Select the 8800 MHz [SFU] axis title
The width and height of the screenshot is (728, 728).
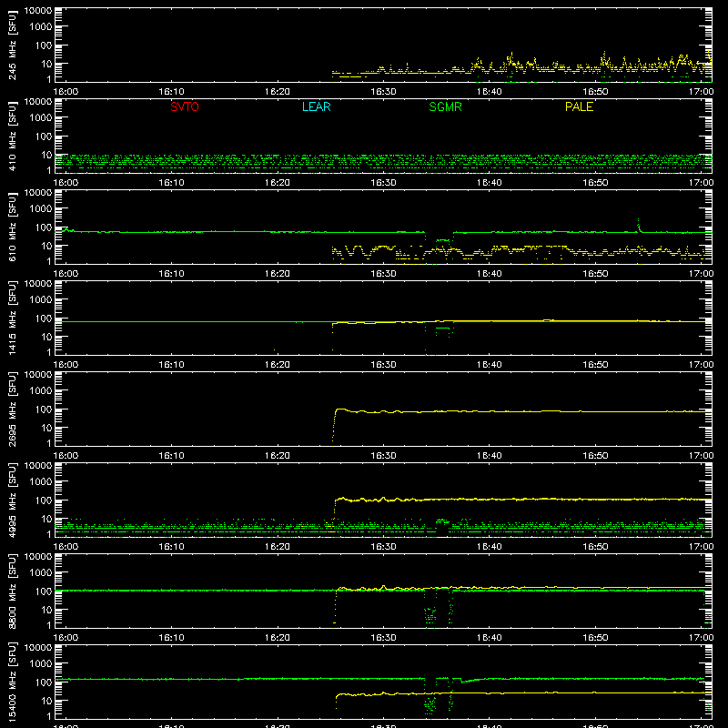tap(12, 591)
